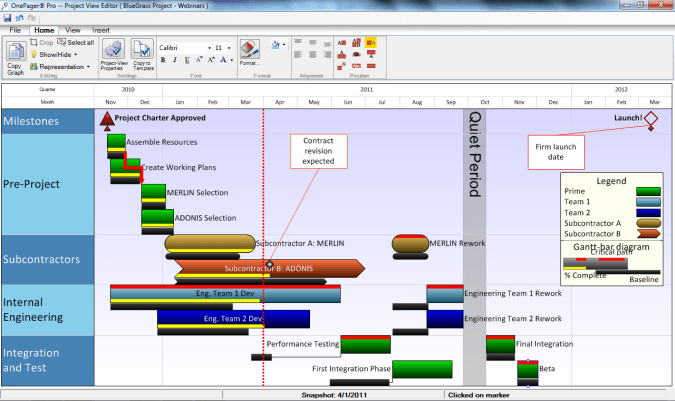
Task: Click the increase font size icon
Action: [211, 60]
